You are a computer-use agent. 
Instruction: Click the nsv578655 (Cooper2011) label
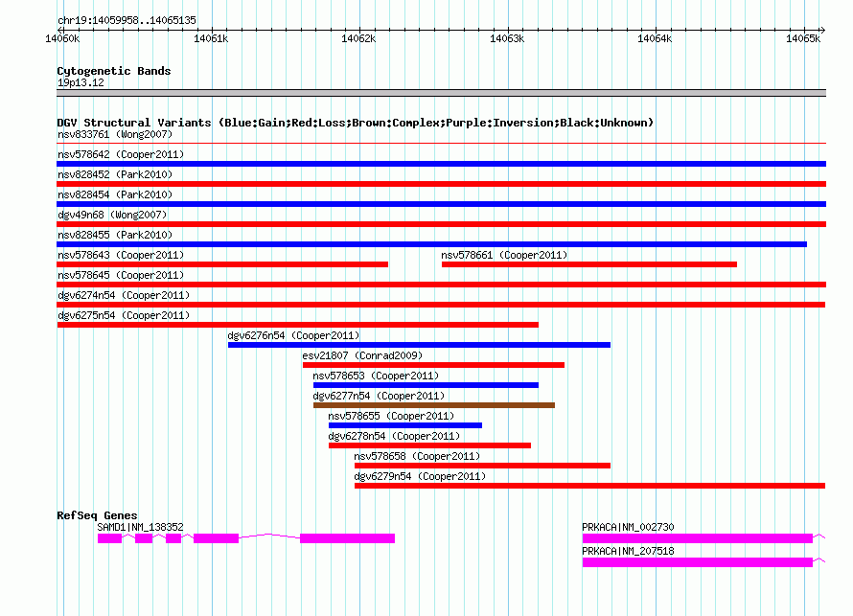[x=391, y=416]
